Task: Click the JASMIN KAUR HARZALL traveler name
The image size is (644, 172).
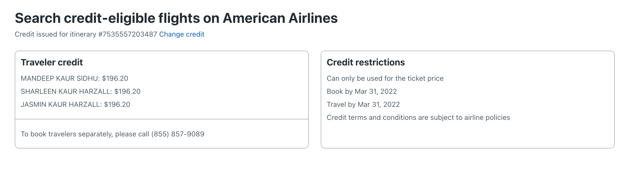Action: pyautogui.click(x=61, y=105)
